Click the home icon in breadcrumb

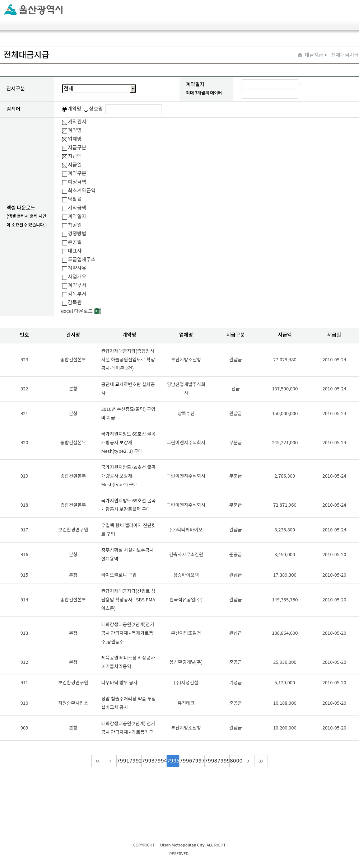pos(300,55)
